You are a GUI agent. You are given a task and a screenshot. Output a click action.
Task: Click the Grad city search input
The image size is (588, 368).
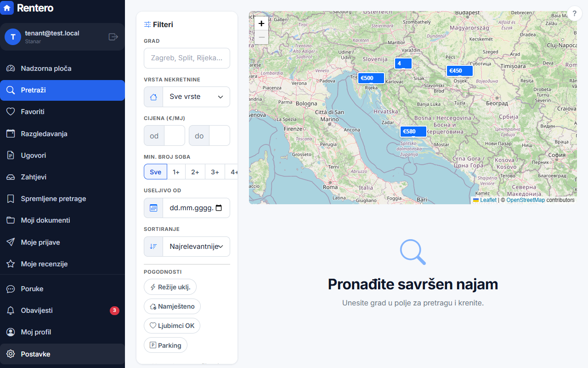187,58
